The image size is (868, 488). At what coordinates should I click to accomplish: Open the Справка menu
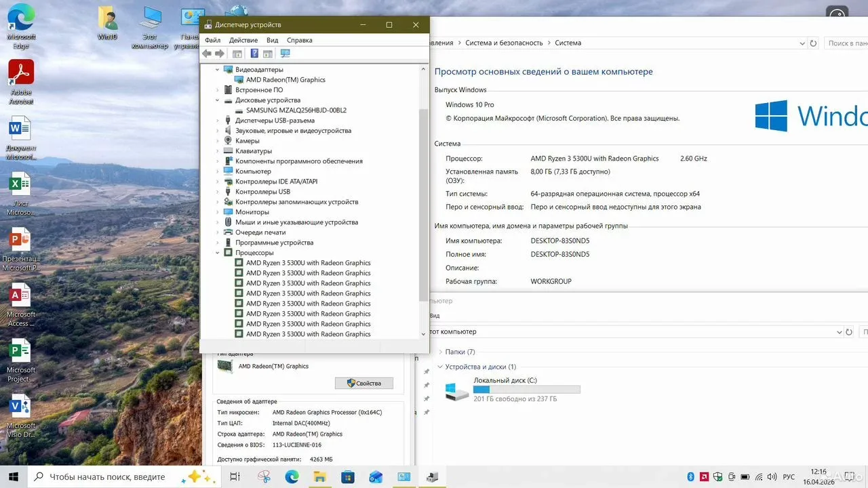300,40
